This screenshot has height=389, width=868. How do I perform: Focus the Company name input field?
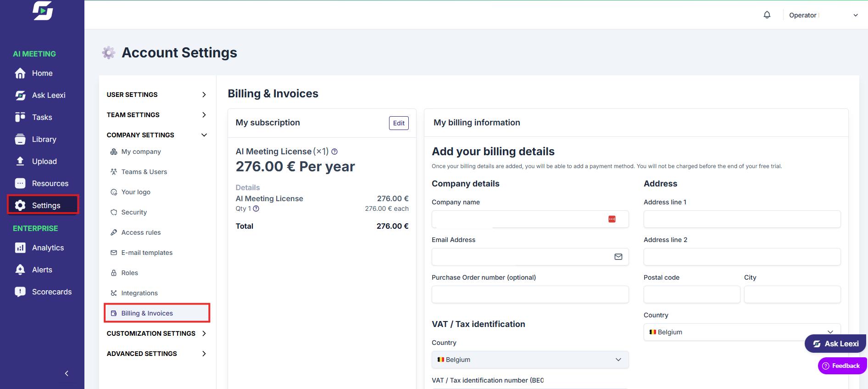click(530, 219)
